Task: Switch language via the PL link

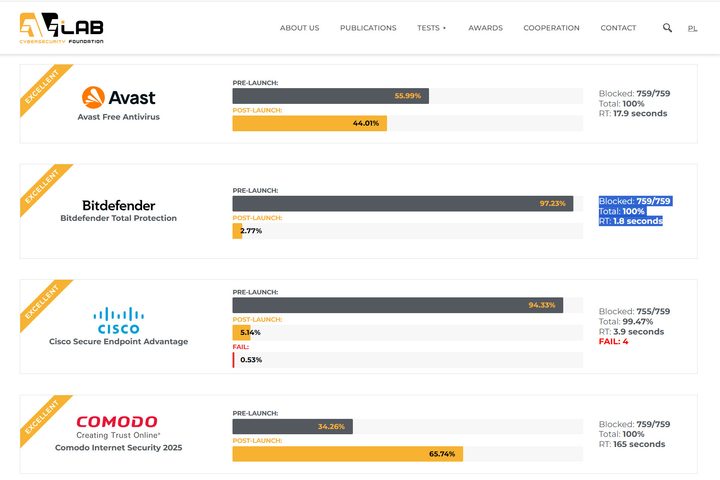Action: (x=692, y=28)
